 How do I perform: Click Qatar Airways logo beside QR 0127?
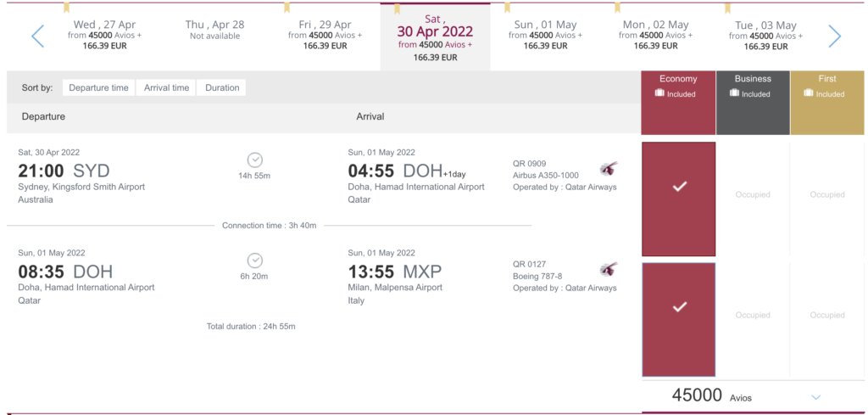pyautogui.click(x=609, y=269)
